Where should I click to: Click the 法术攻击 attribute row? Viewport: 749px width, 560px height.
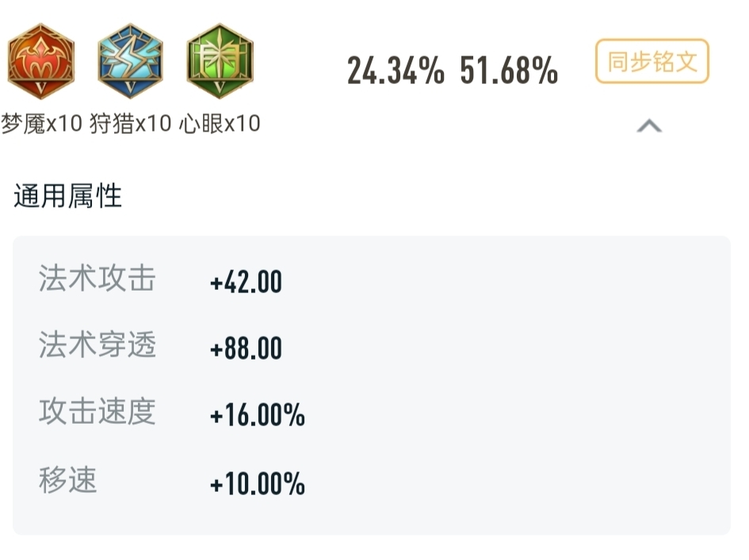(x=371, y=280)
